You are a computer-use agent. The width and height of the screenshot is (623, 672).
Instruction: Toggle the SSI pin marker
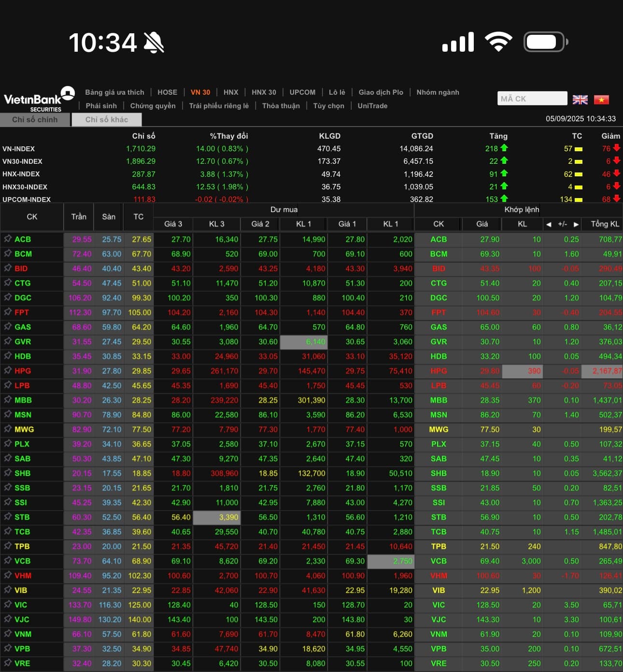tap(8, 502)
